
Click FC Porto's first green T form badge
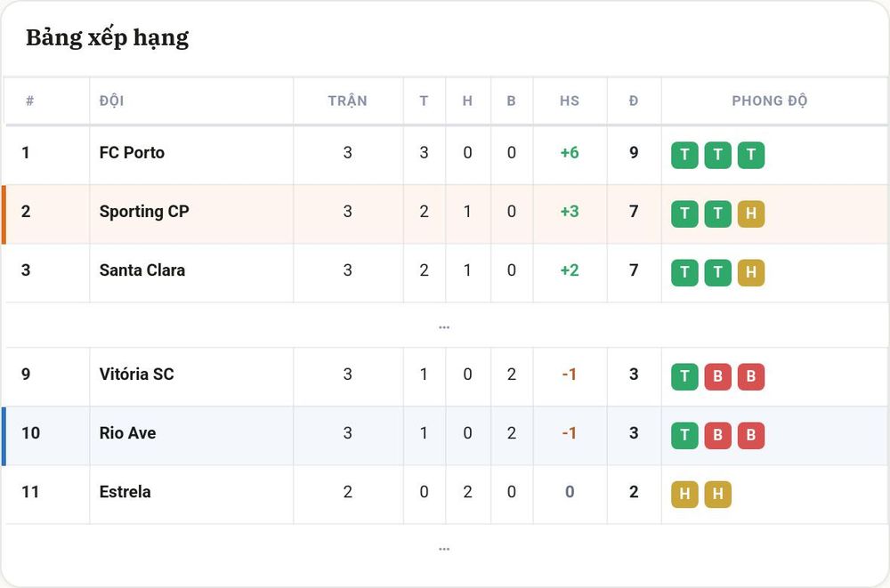684,155
